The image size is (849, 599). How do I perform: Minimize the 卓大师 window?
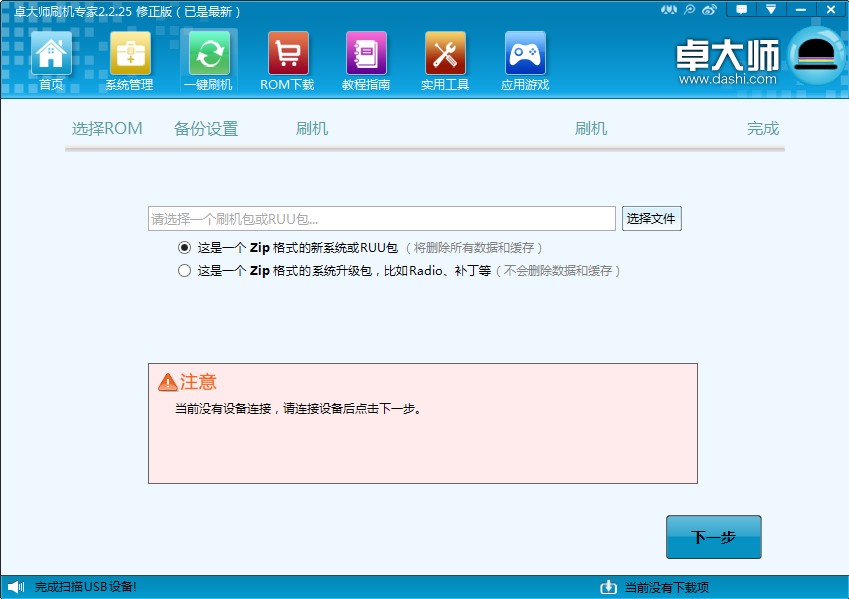coord(801,9)
